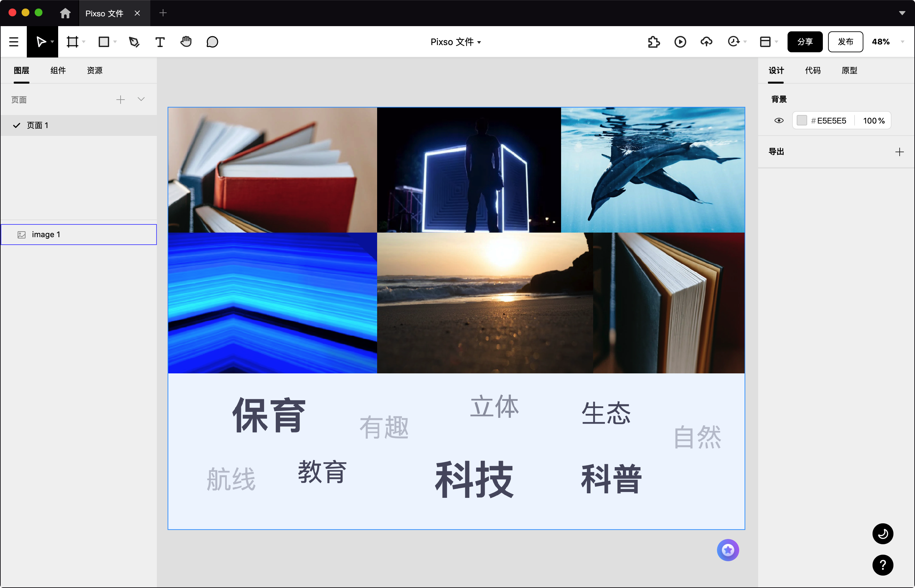The image size is (915, 588).
Task: Select the Pen tool
Action: [134, 41]
